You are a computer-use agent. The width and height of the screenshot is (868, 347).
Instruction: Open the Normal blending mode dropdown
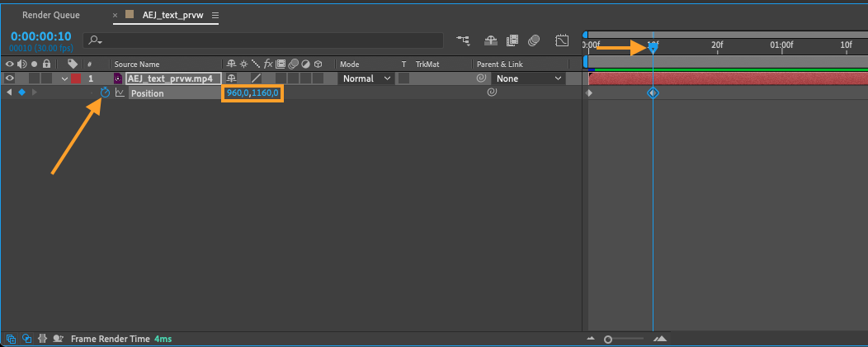[366, 78]
